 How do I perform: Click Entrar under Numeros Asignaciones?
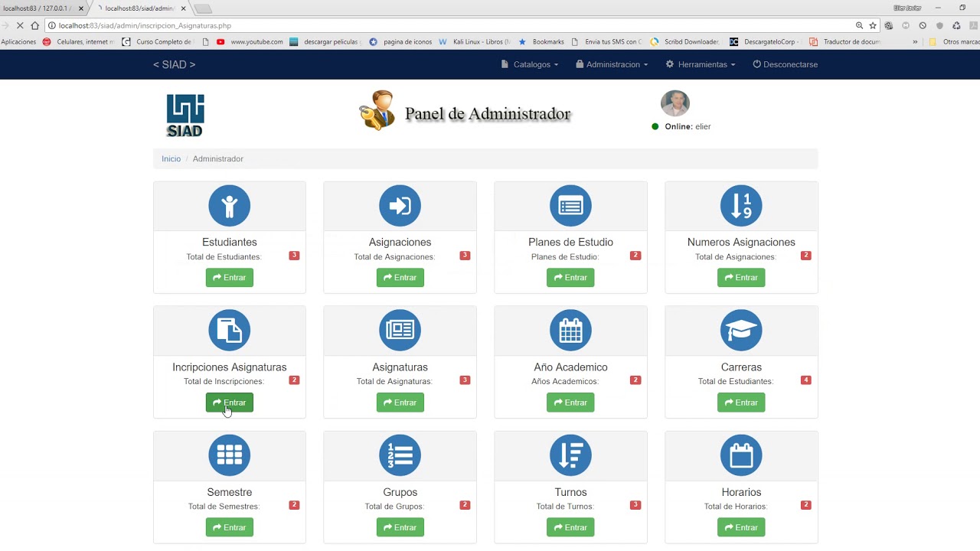coord(741,277)
